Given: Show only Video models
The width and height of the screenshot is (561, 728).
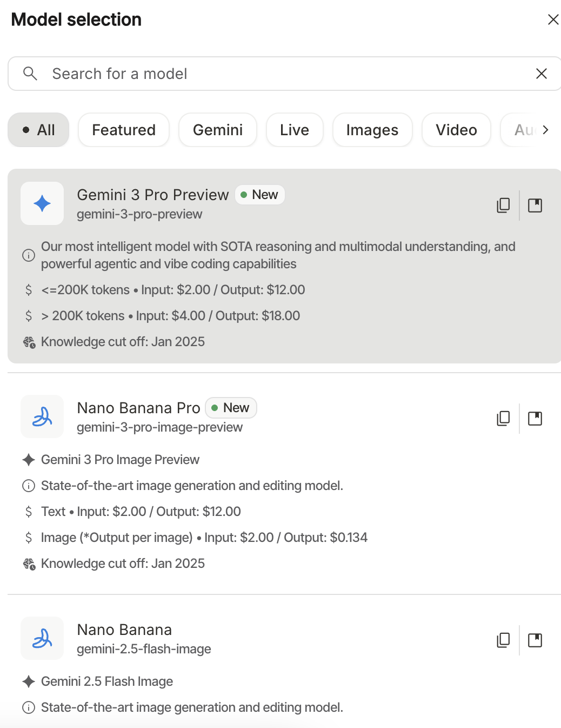Looking at the screenshot, I should pos(456,130).
